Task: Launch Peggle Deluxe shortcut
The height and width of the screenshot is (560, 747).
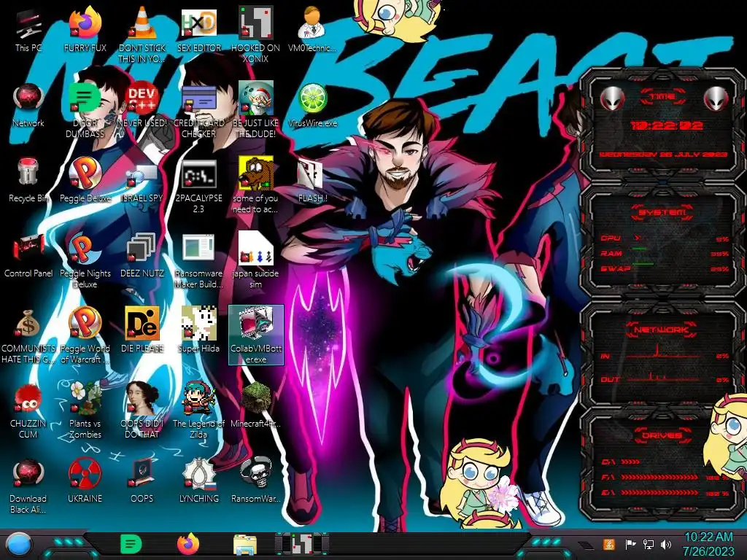Action: 85,181
